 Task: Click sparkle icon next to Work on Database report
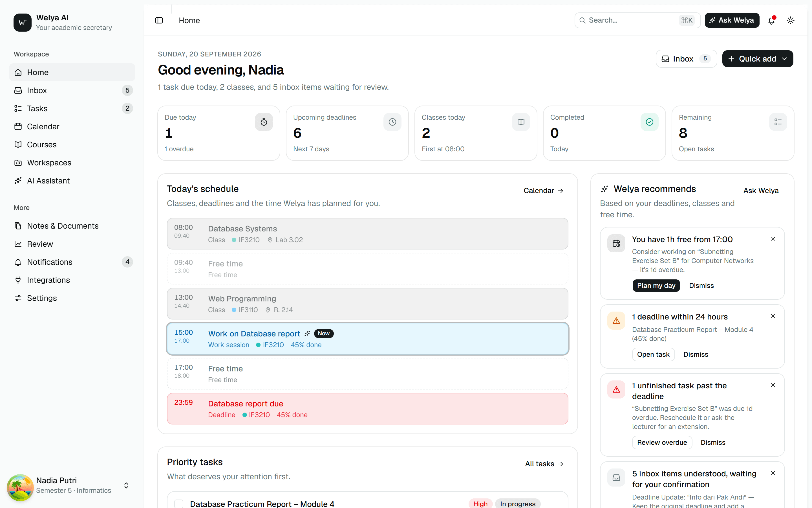pos(307,334)
